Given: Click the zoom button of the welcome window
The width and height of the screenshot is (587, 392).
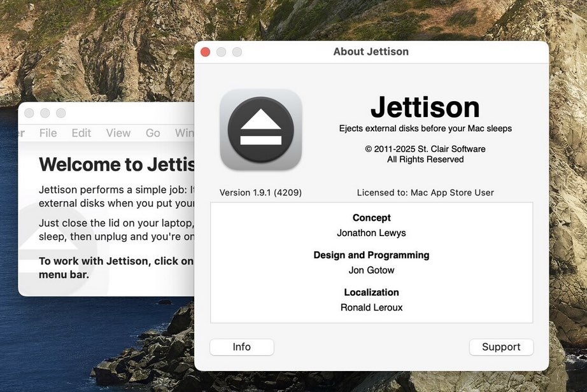Looking at the screenshot, I should 60,113.
